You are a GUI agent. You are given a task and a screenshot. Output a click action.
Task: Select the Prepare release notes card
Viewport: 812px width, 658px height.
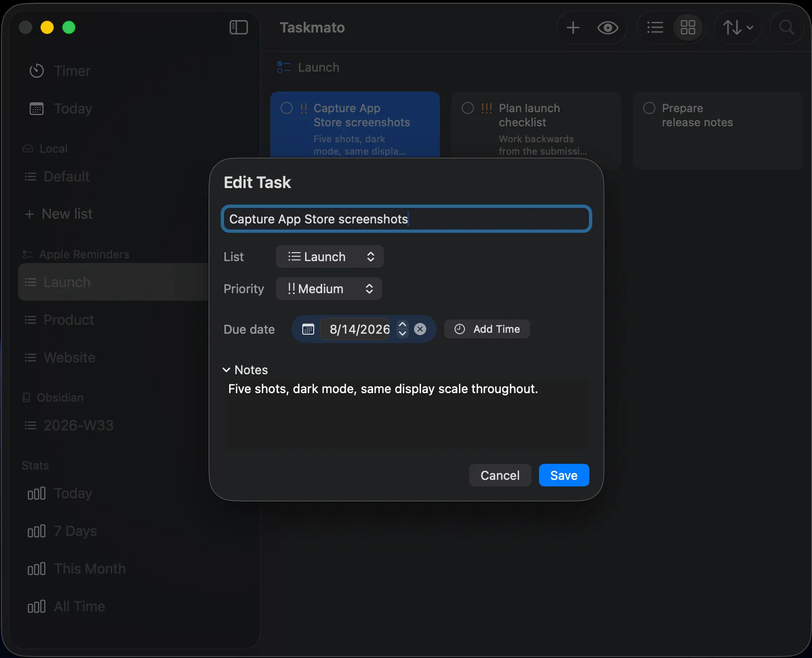pos(718,131)
